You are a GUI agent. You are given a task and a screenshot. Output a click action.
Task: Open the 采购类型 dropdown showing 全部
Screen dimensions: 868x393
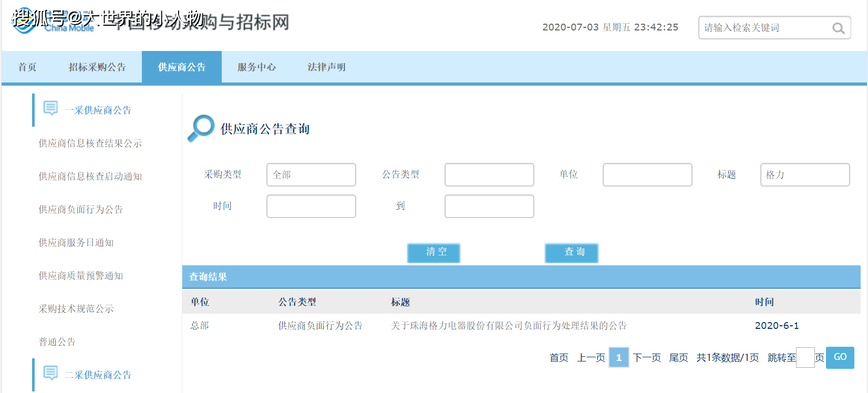(x=311, y=174)
